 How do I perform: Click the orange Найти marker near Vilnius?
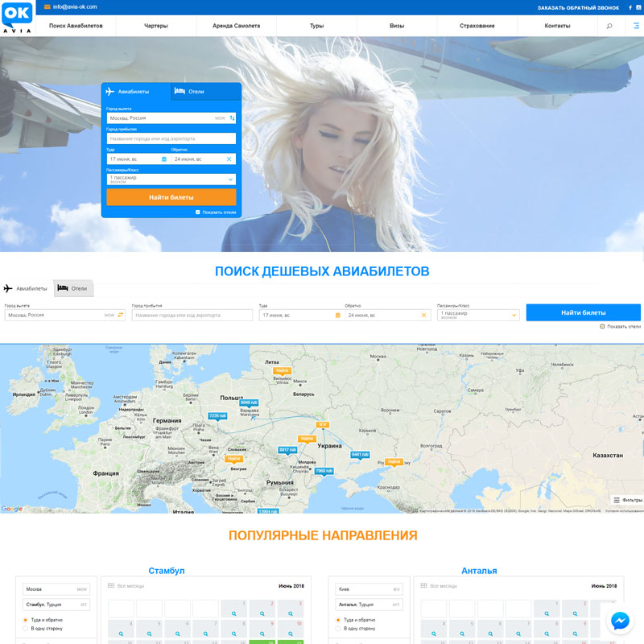tap(283, 370)
